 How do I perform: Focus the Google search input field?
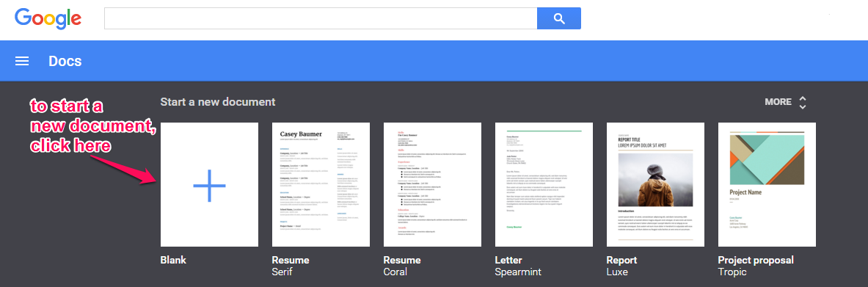tap(321, 18)
